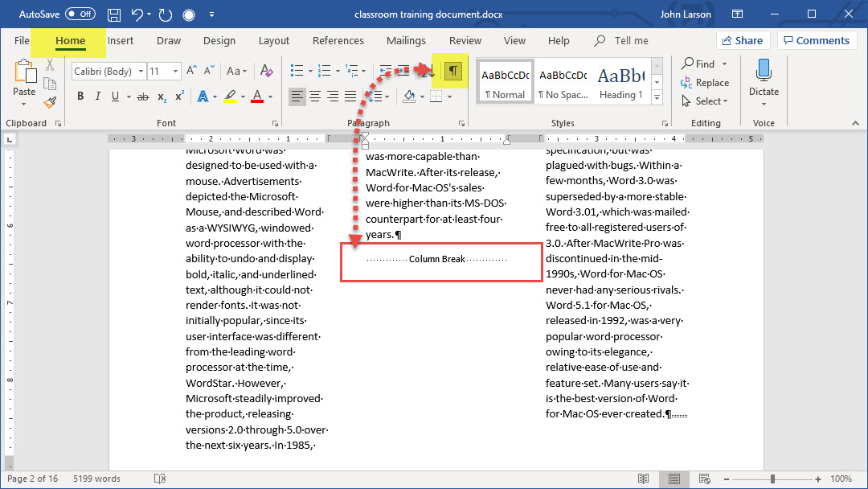Apply bullet list formatting
This screenshot has width=868, height=489.
point(297,72)
